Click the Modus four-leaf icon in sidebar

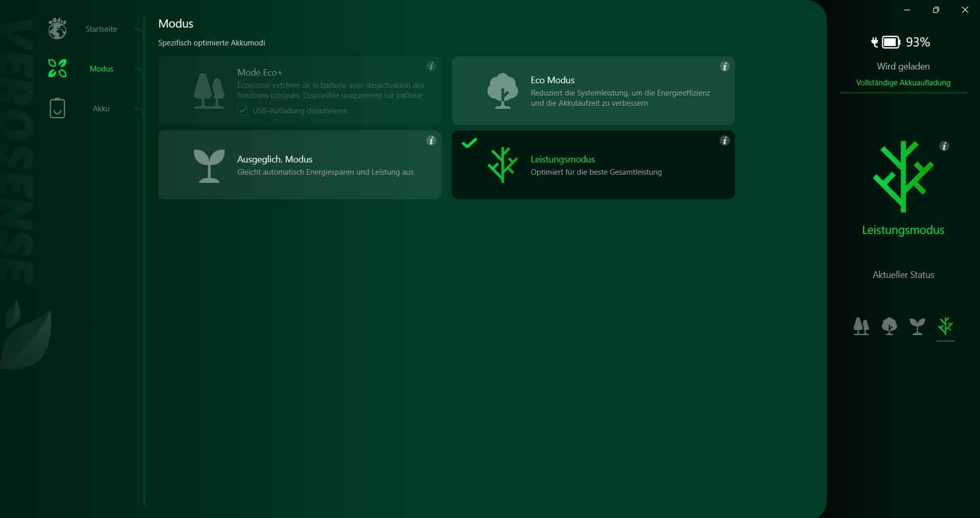(57, 68)
